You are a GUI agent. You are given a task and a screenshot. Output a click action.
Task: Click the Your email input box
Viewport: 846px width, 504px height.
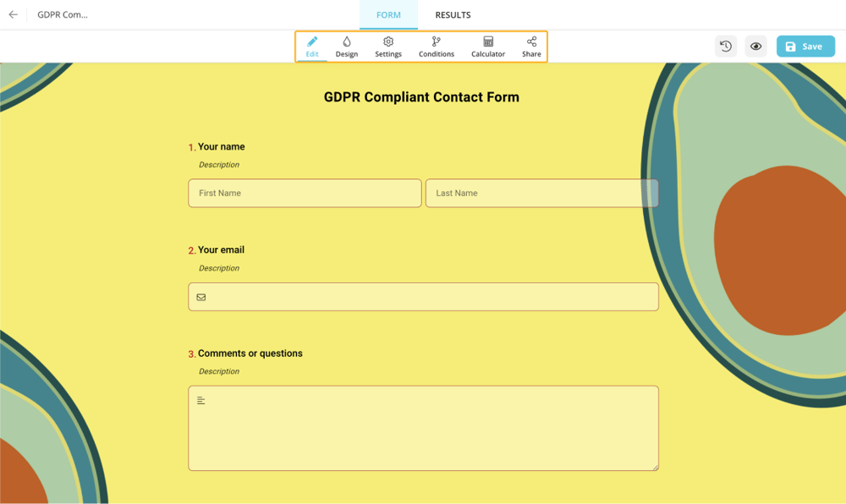[423, 297]
